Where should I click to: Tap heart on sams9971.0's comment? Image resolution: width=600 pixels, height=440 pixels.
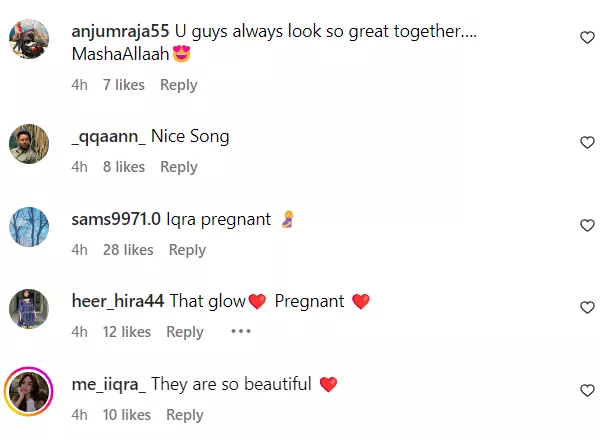point(587,226)
